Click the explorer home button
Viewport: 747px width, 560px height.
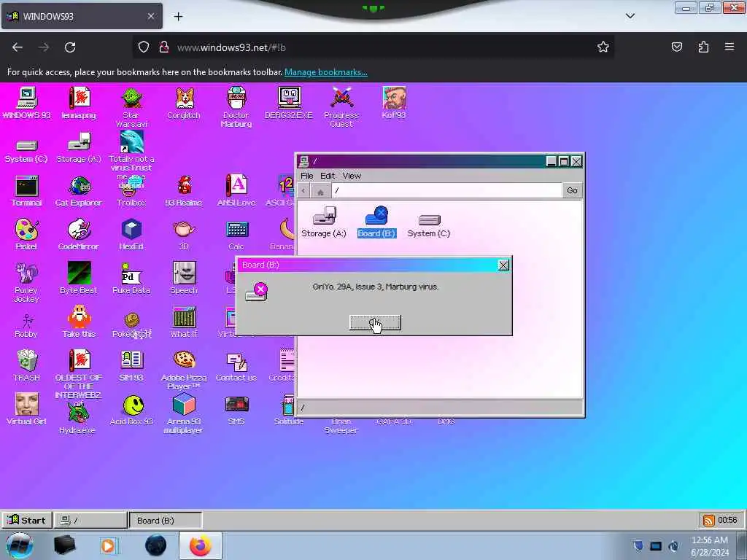pos(321,191)
